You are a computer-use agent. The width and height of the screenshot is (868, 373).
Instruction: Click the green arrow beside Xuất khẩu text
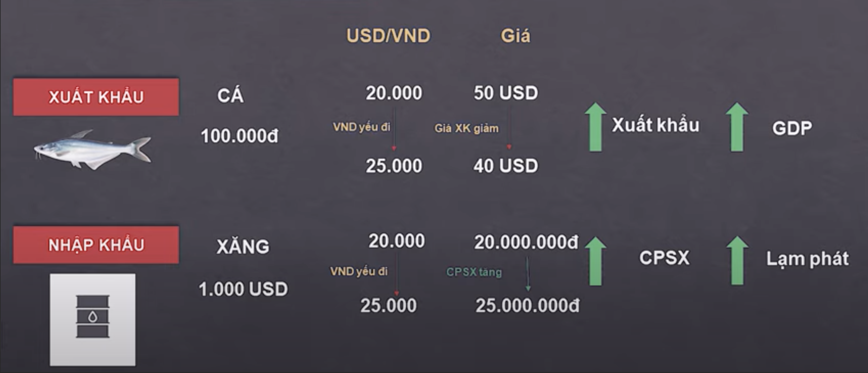(x=596, y=127)
